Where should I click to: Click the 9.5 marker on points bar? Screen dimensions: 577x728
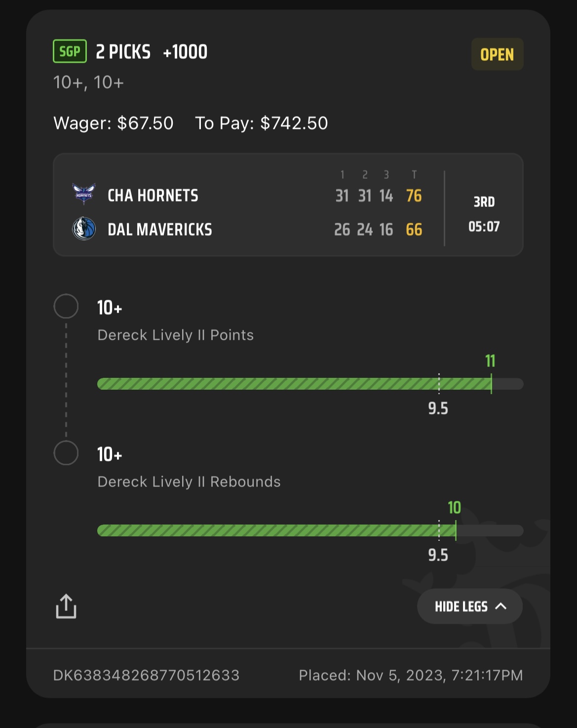[438, 408]
